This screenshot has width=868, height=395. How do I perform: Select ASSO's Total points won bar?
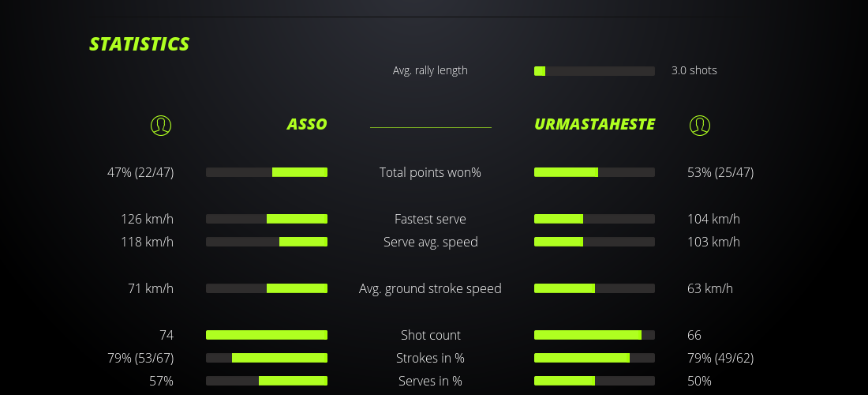coord(267,172)
